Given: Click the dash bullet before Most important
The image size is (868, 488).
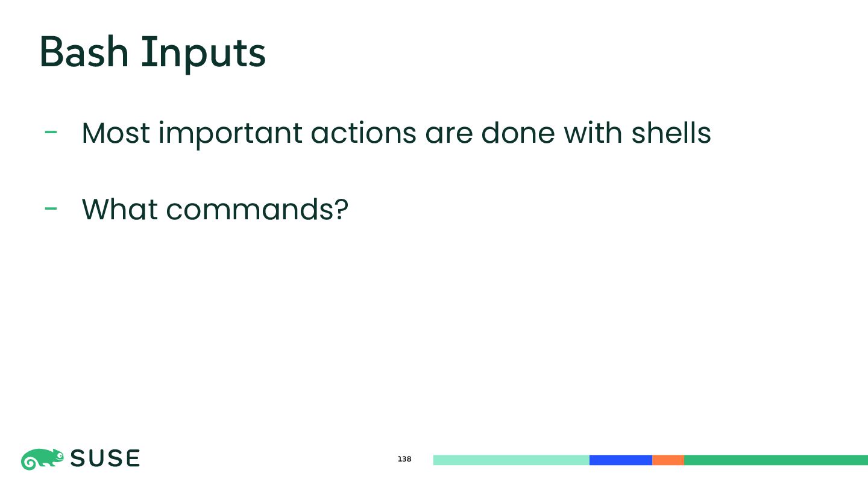Looking at the screenshot, I should pos(51,132).
